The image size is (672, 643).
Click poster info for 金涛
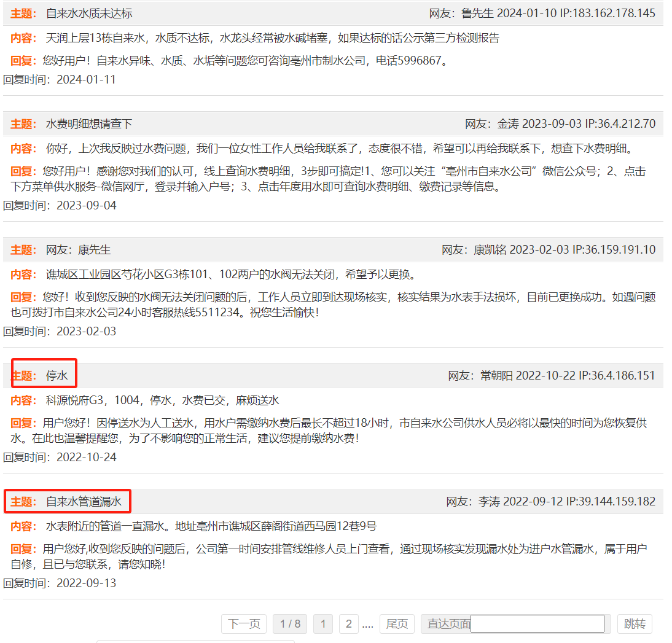(560, 124)
